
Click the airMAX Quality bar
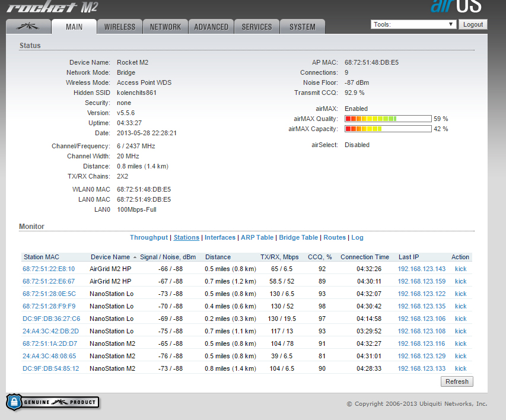point(388,119)
